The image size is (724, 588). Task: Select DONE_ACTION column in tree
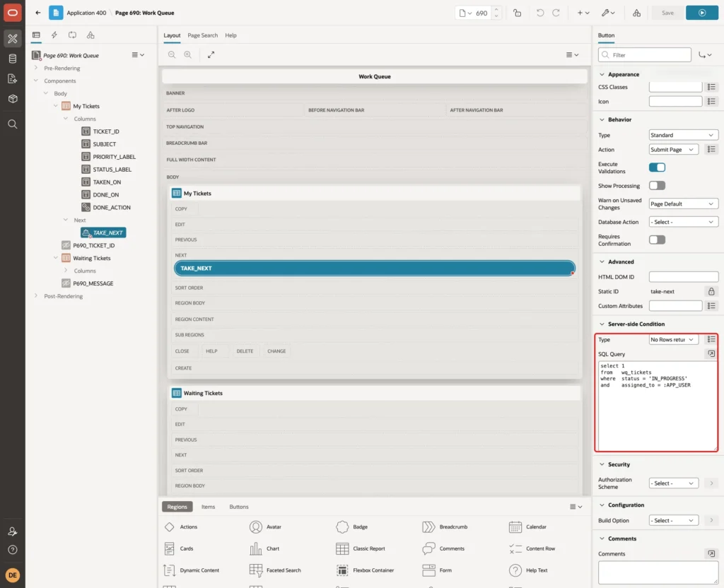point(111,208)
